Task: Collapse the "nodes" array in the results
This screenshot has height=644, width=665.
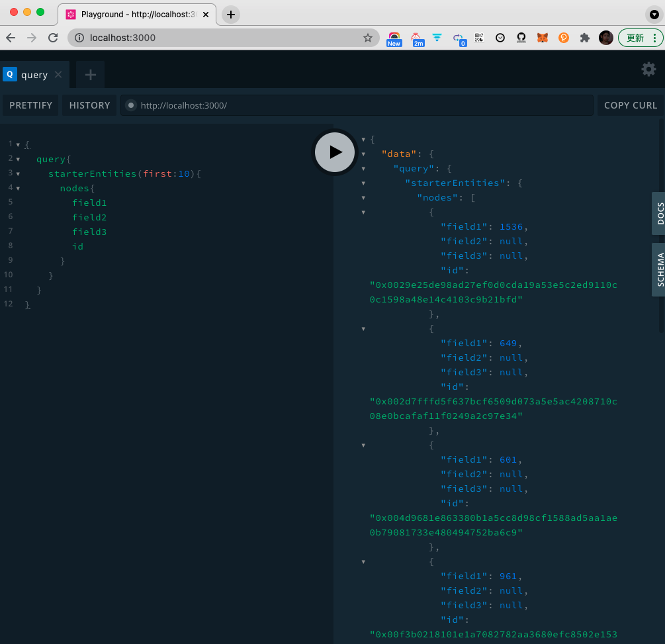Action: 363,198
